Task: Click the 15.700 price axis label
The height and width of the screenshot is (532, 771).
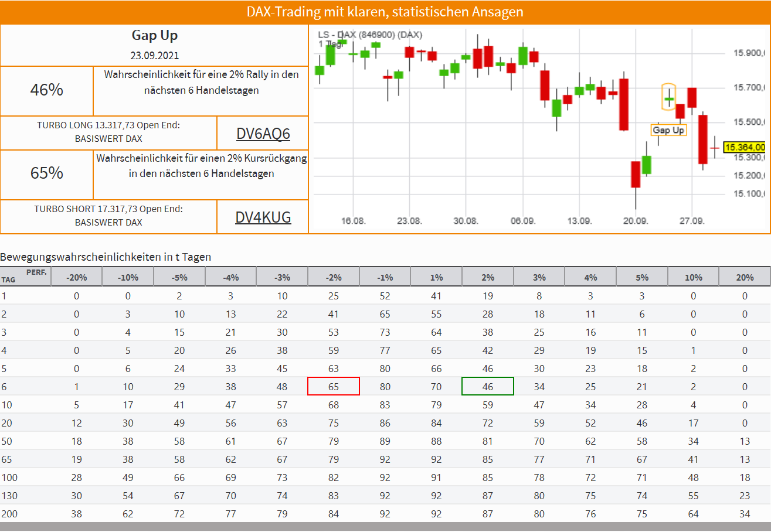Action: tap(750, 87)
